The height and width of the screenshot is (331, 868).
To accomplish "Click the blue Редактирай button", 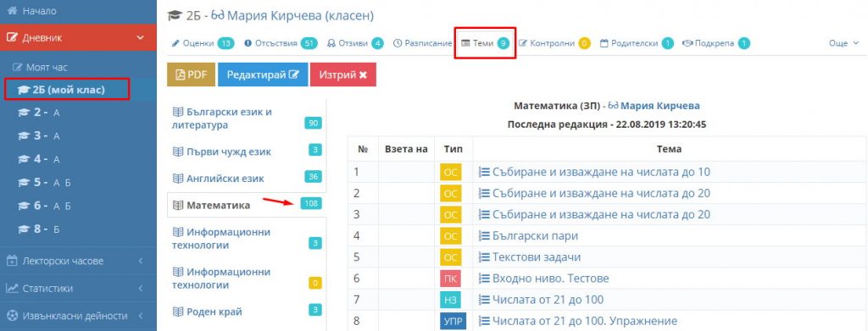I will point(263,74).
